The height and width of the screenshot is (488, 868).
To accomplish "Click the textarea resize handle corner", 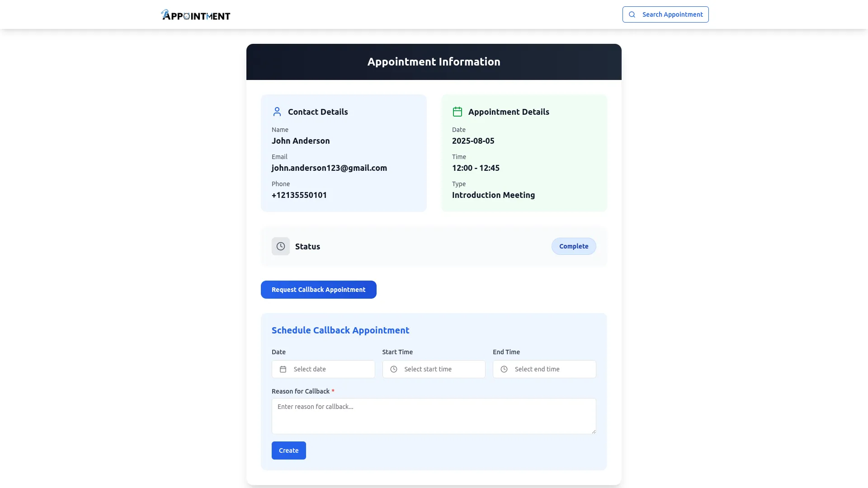I will point(594,432).
